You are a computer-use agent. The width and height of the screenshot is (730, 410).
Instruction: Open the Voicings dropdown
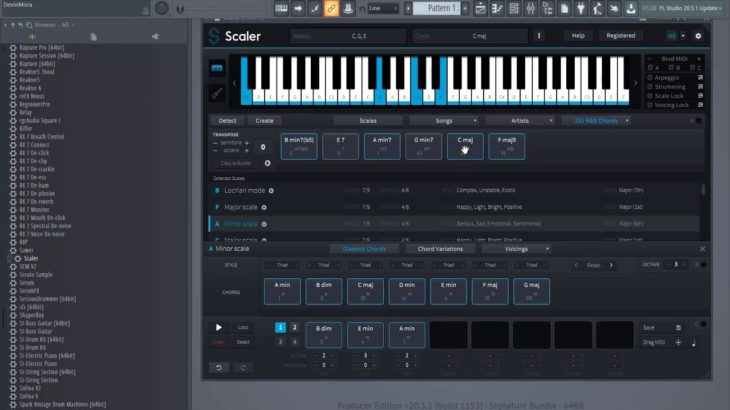[x=516, y=249]
